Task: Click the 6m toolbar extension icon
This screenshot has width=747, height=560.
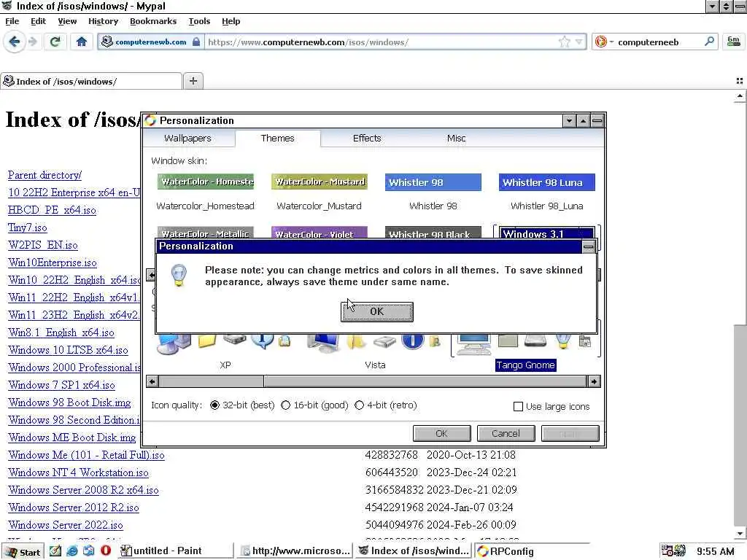Action: (x=733, y=42)
